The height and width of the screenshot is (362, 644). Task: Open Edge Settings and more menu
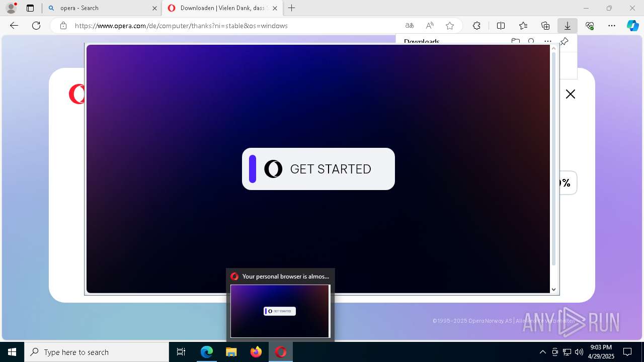click(x=612, y=26)
